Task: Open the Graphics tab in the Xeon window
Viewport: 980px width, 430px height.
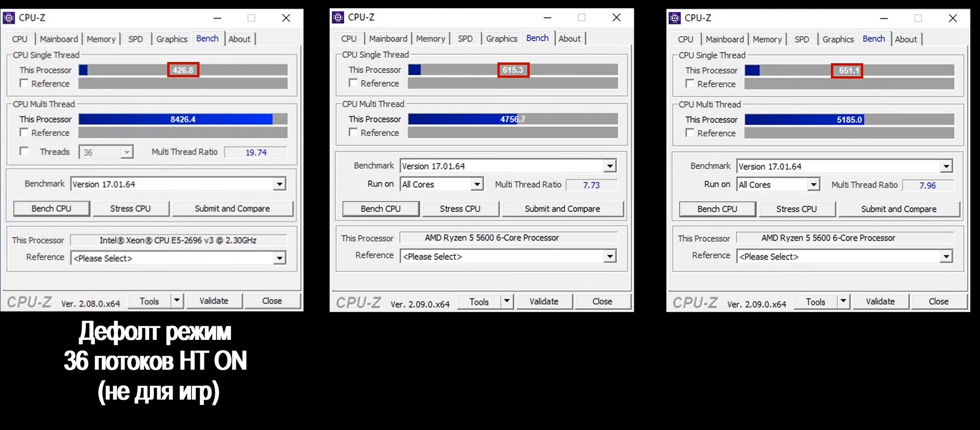Action: pos(172,39)
